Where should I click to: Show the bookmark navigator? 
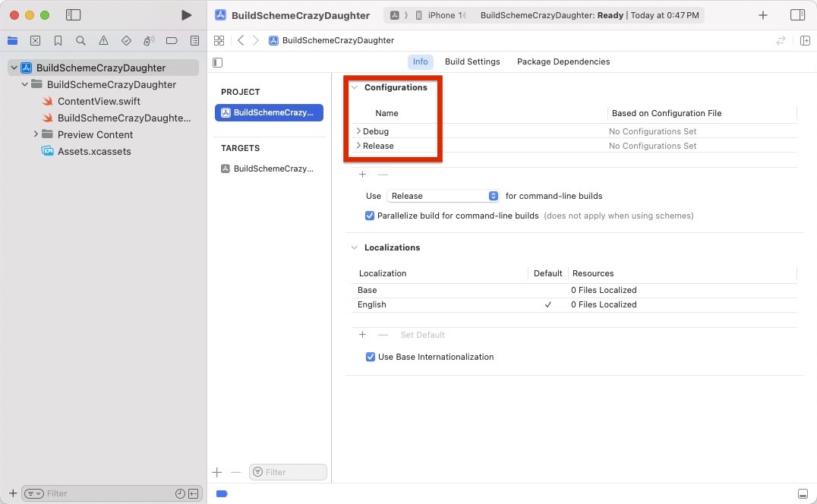[x=58, y=40]
